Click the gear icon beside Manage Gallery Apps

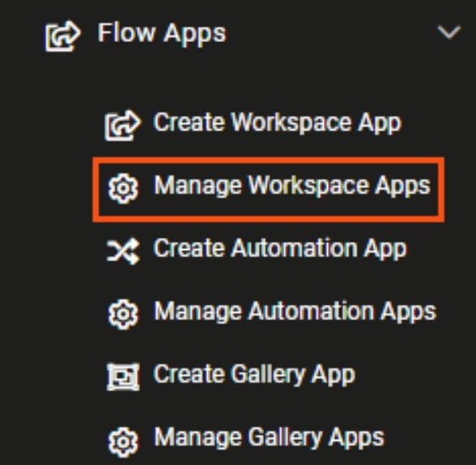(x=123, y=442)
